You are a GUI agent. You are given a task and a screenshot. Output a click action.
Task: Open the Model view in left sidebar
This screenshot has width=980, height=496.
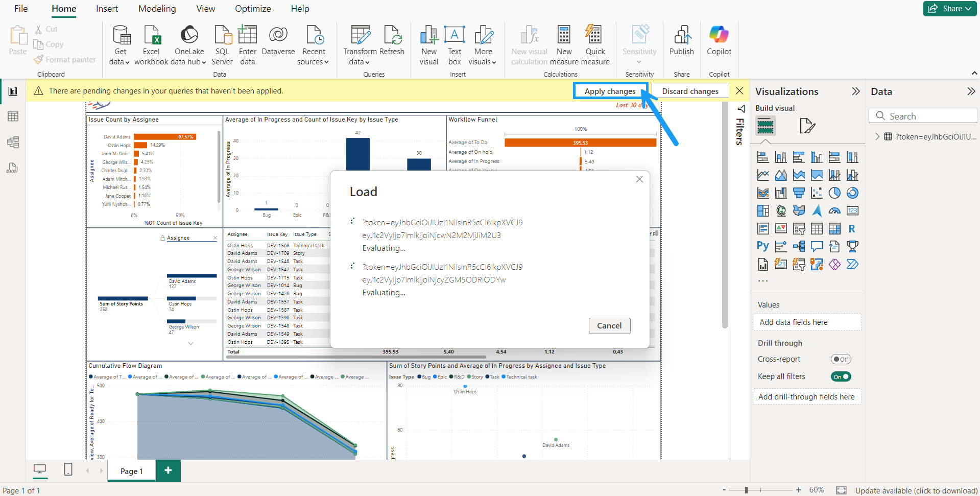point(13,142)
